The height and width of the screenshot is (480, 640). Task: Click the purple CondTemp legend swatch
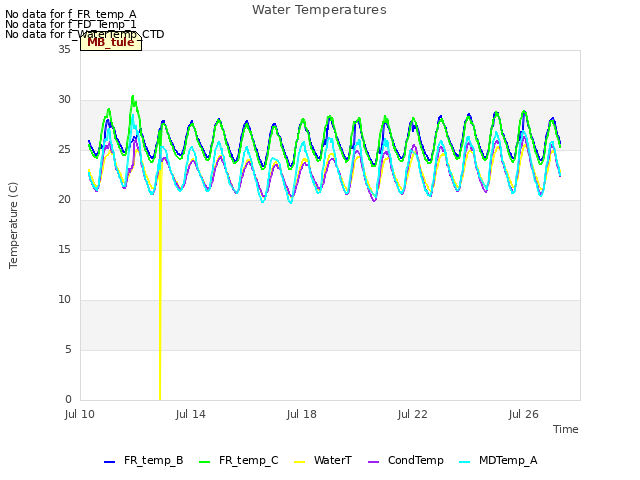(x=373, y=462)
